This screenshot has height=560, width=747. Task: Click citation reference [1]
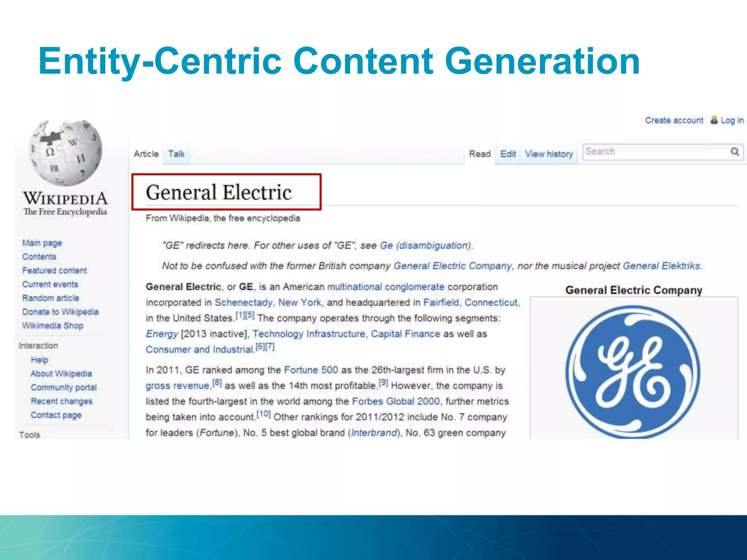tap(240, 315)
